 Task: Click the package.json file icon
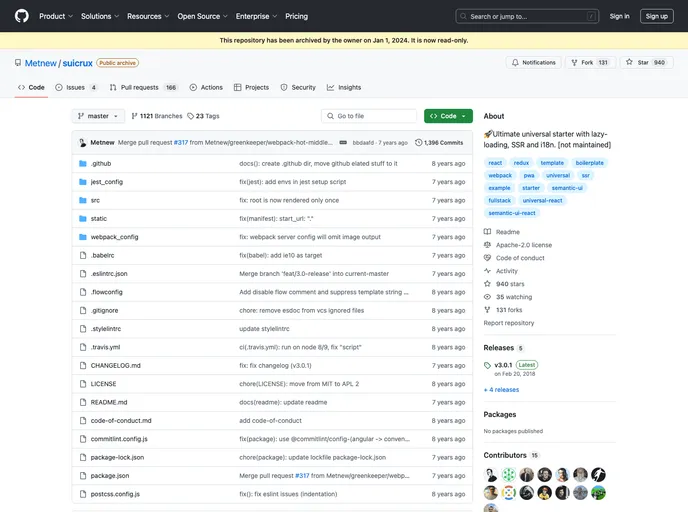82,476
